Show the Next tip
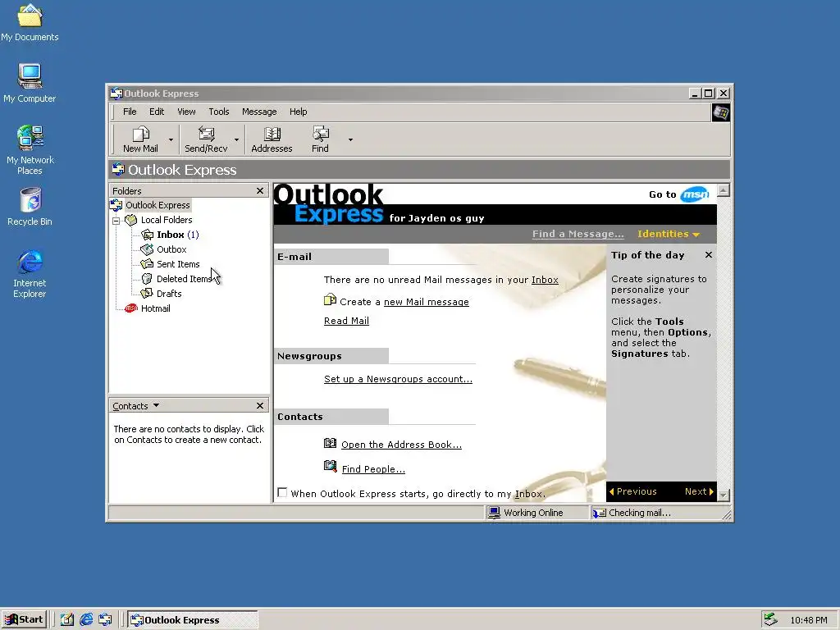 pyautogui.click(x=699, y=492)
